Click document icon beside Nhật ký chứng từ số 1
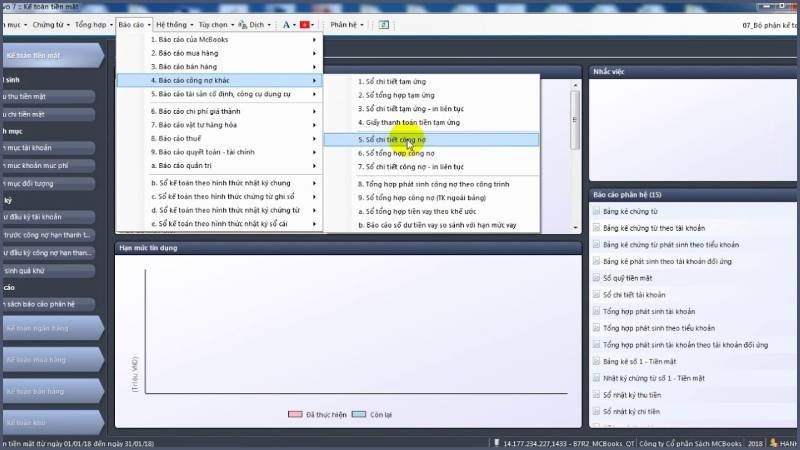800x450 pixels. point(596,378)
